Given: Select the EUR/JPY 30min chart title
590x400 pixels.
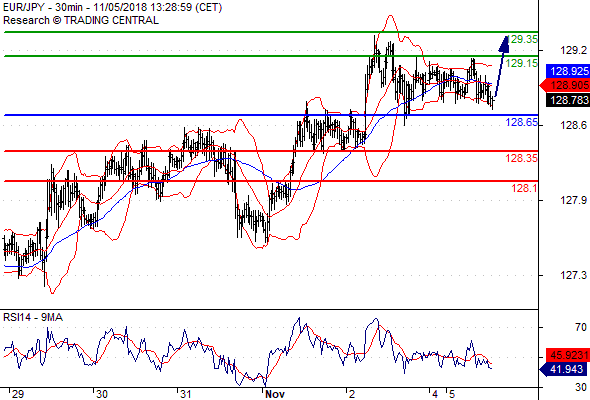Looking at the screenshot, I should [x=113, y=7].
